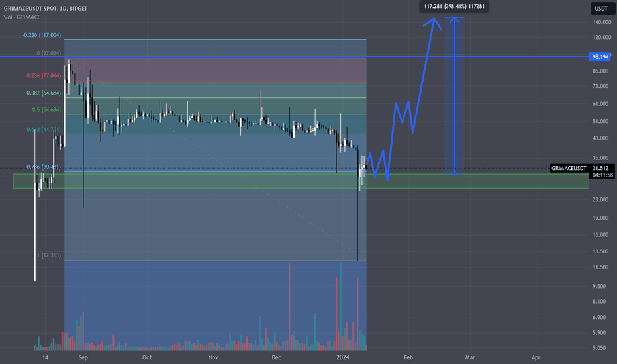Click the 16.000 price axis value
Viewport: 617px width, 364px height.
click(x=600, y=234)
